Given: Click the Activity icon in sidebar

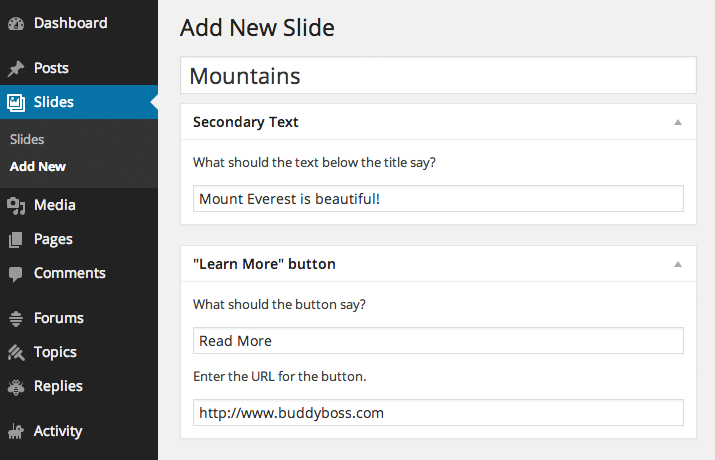Looking at the screenshot, I should coord(16,432).
